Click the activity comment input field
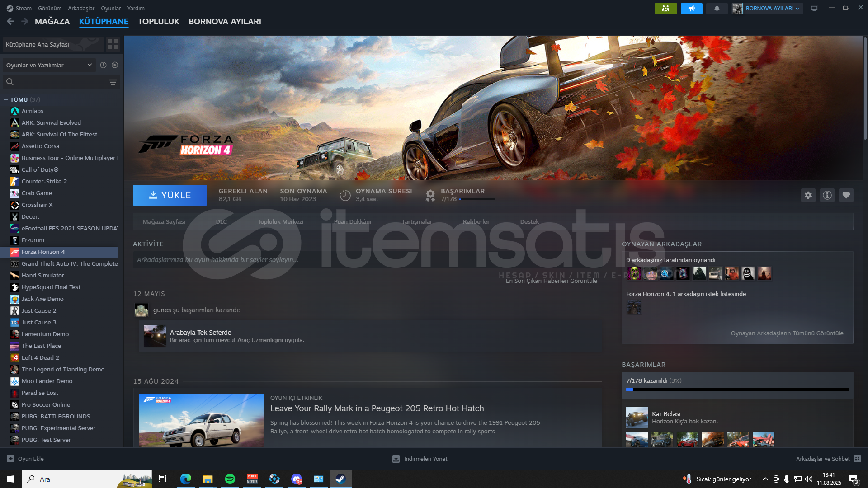Image resolution: width=868 pixels, height=488 pixels. tap(367, 260)
